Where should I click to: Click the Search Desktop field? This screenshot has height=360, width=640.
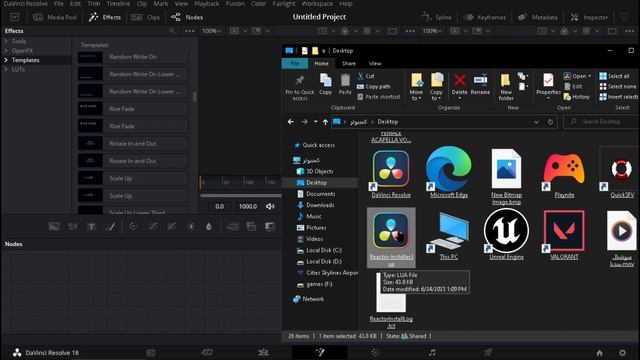[x=601, y=122]
